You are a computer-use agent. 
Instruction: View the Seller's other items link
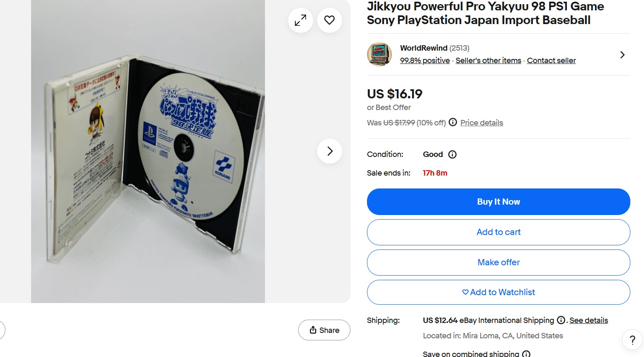(488, 61)
